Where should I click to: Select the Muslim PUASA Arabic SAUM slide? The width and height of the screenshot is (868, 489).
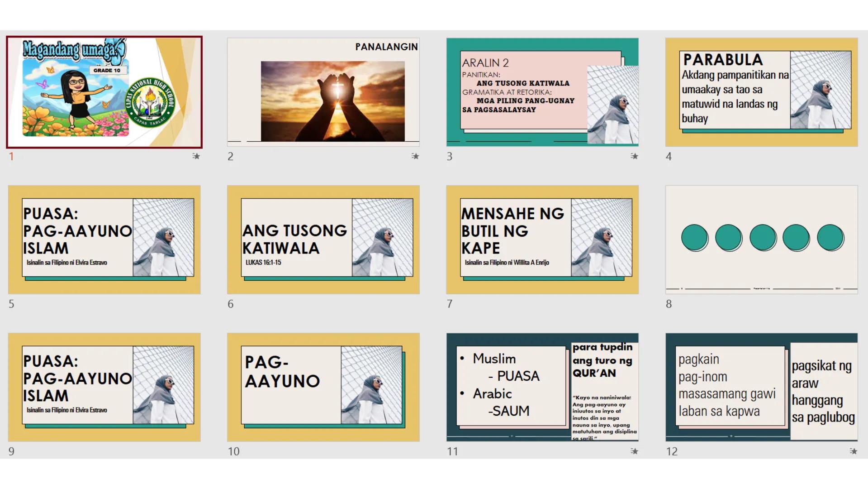[x=542, y=387]
